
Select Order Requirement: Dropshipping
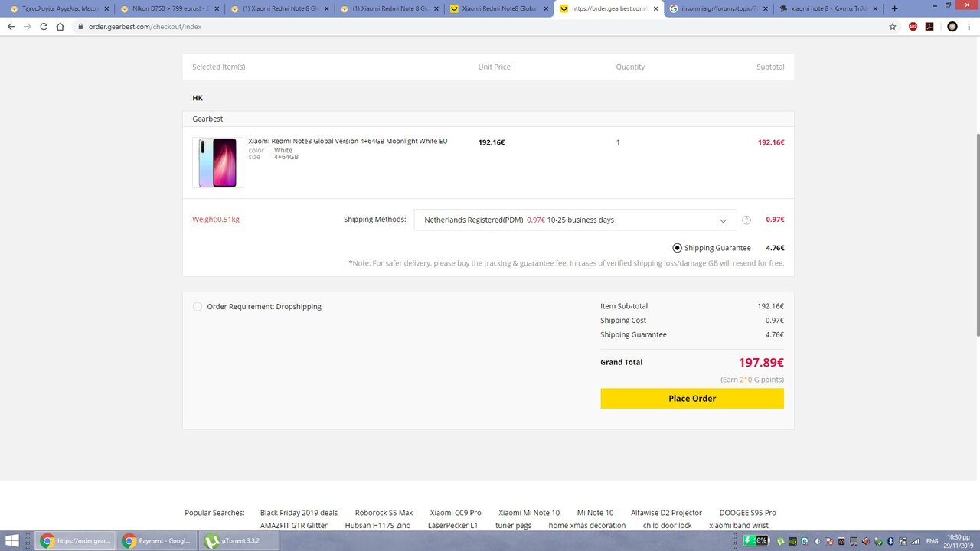pos(198,307)
